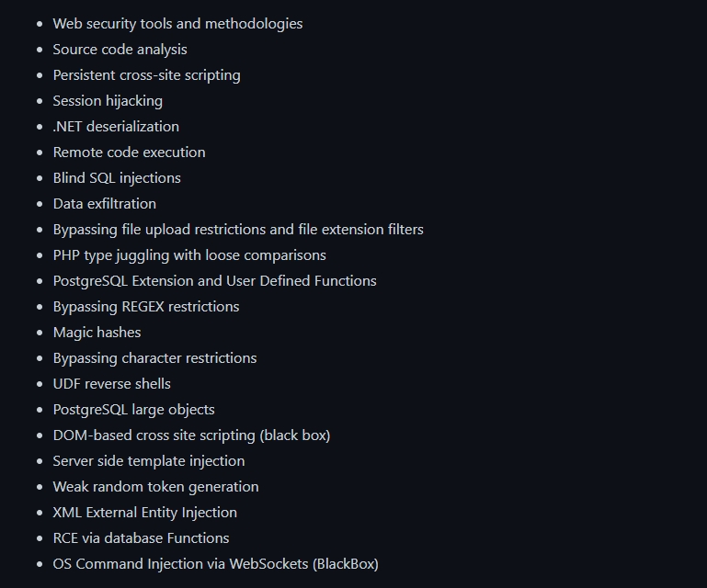Image resolution: width=707 pixels, height=588 pixels.
Task: Select the 'Data exfiltration' entry
Action: pyautogui.click(x=105, y=204)
